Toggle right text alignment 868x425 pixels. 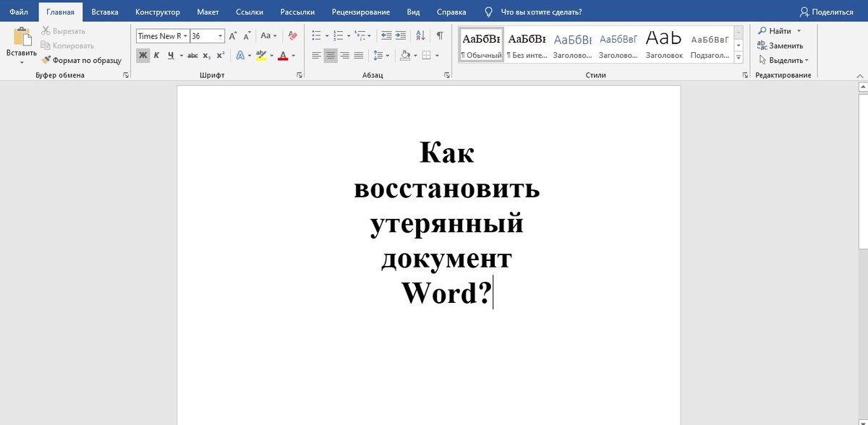pyautogui.click(x=344, y=56)
